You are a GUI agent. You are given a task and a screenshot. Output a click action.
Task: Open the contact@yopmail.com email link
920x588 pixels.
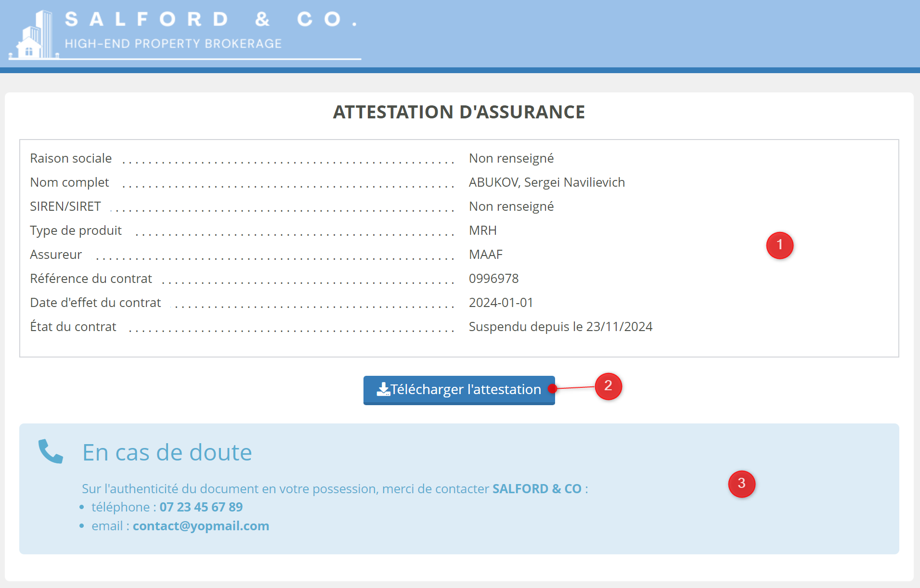[x=201, y=526]
